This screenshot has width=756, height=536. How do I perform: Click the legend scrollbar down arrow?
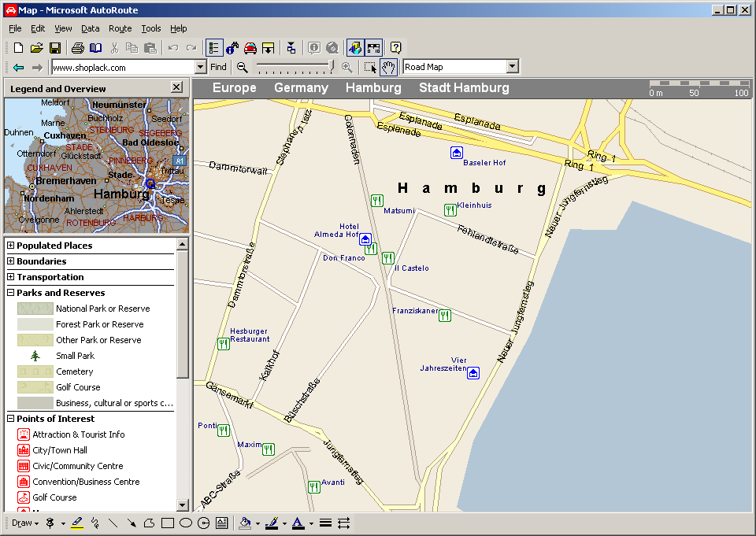tap(182, 505)
